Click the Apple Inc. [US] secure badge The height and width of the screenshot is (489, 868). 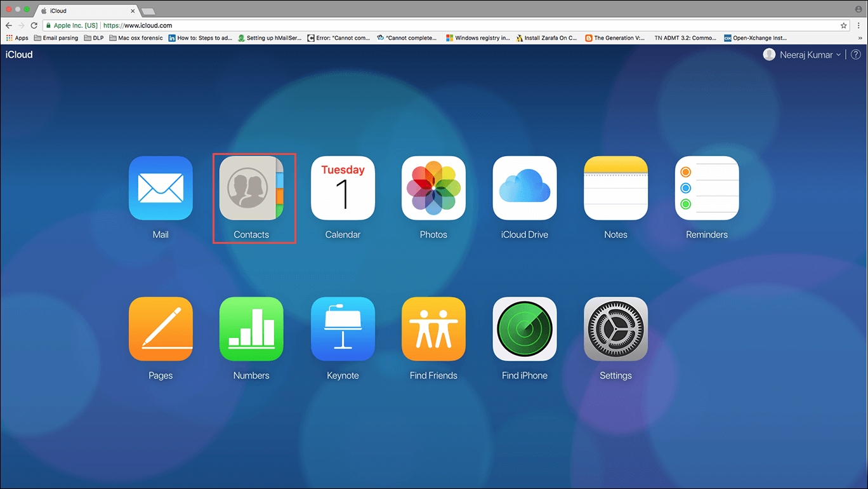71,25
